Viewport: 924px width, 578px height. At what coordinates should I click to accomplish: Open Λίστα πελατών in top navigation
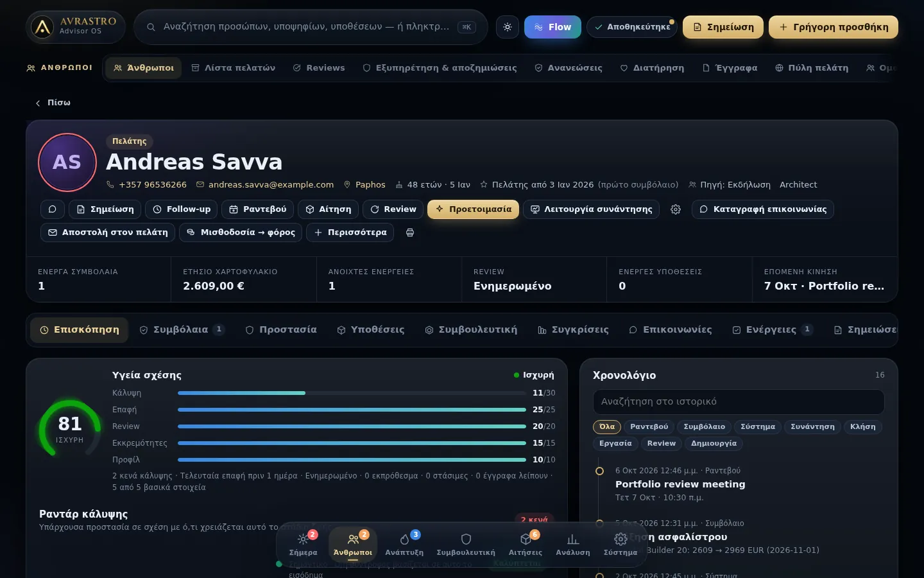coord(234,68)
